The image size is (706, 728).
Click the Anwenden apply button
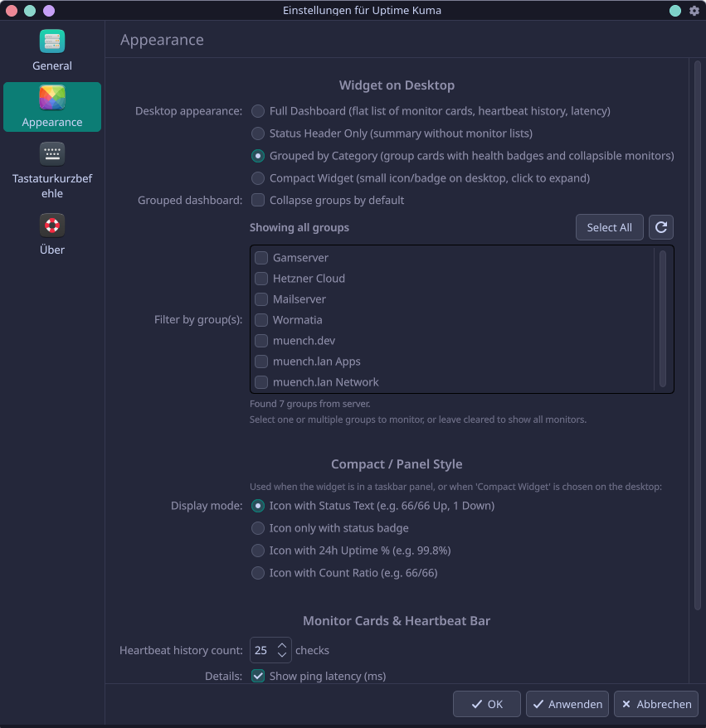[567, 704]
